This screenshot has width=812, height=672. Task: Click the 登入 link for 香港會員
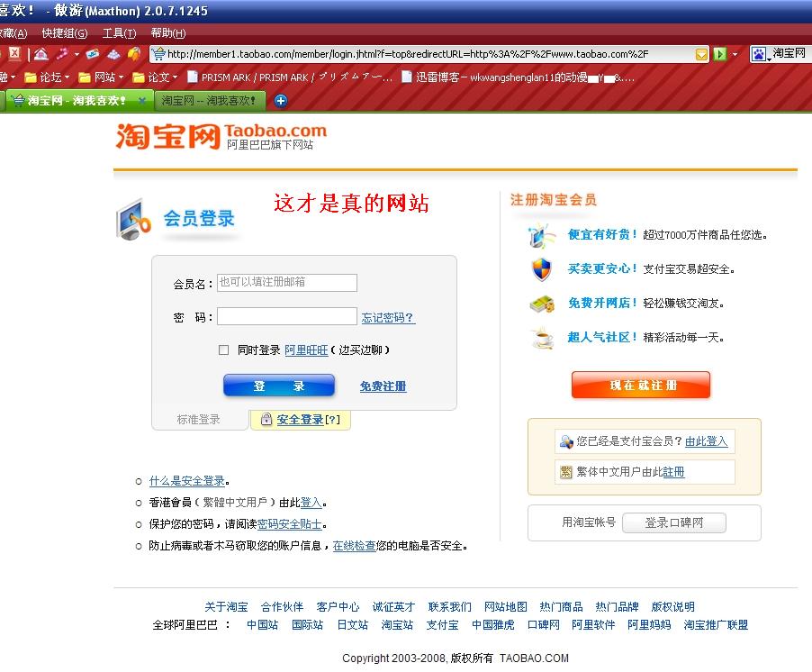click(x=311, y=503)
